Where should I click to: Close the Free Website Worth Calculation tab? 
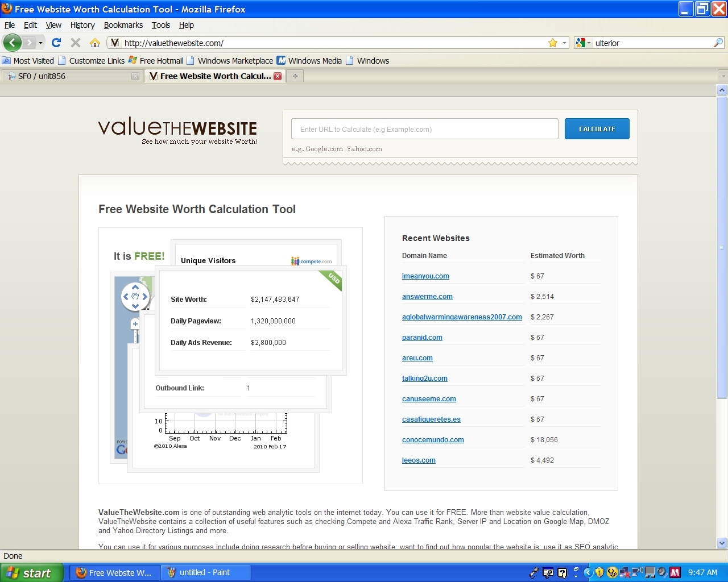(278, 76)
